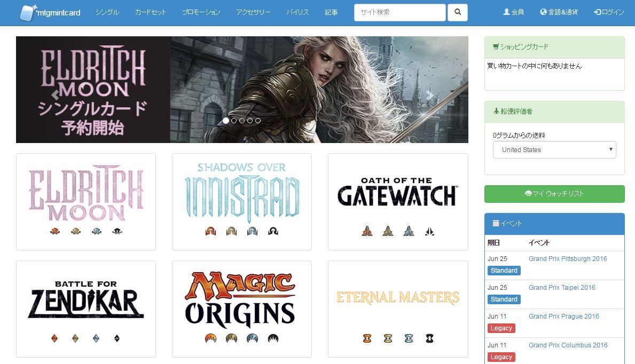
Task: Click Magic Origins mythic orange symbol
Action: (x=210, y=338)
